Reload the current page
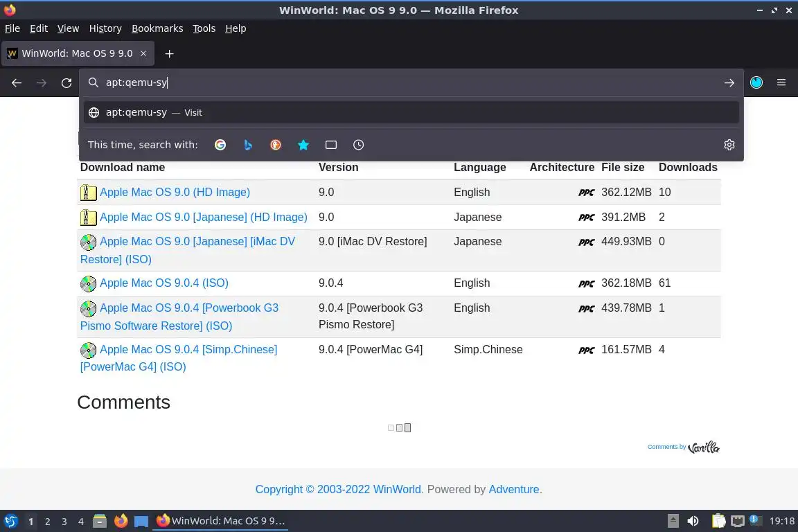The image size is (798, 532). pyautogui.click(x=66, y=83)
